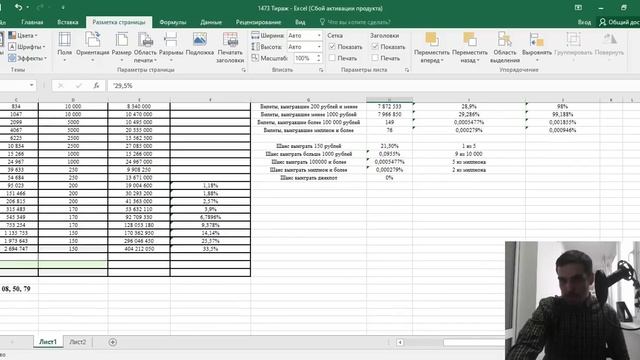
Task: Click the Вход sign-in link
Action: [x=584, y=22]
